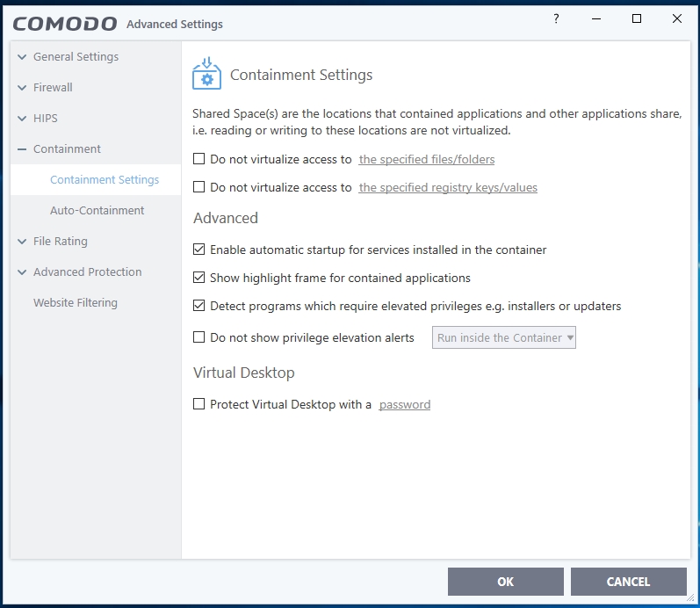
Task: Disable automatic startup for container services
Action: click(199, 250)
